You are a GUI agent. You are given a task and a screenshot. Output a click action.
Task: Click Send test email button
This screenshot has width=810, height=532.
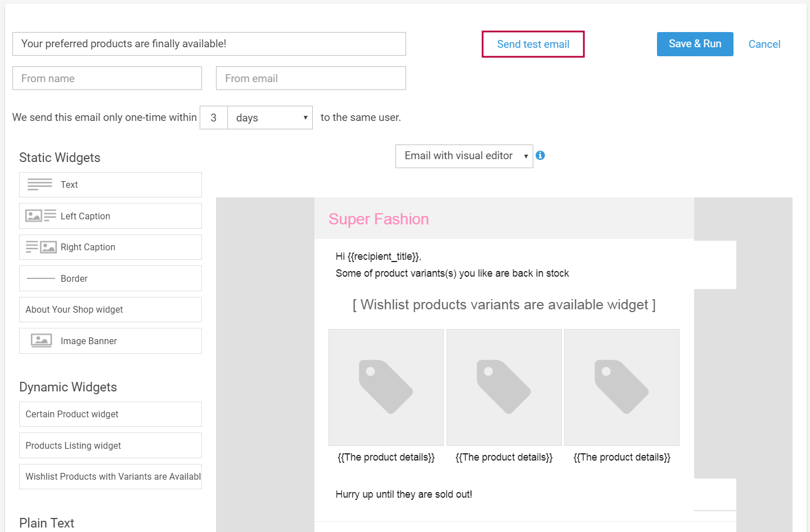click(x=533, y=44)
